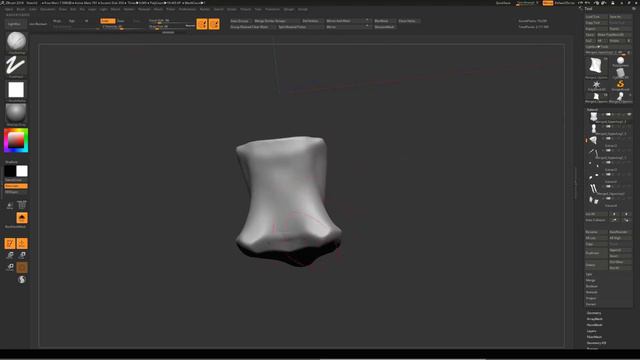
Task: Expand the ArrayMesh section
Action: [595, 319]
